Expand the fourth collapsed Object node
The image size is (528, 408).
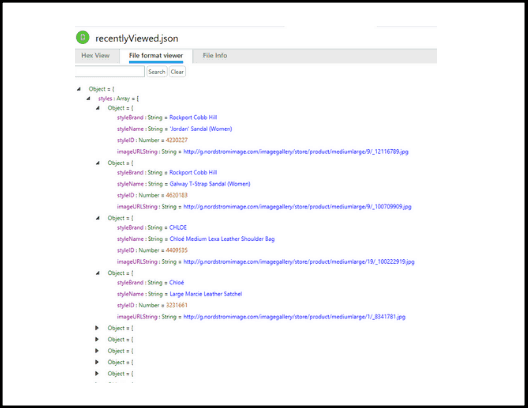[97, 362]
